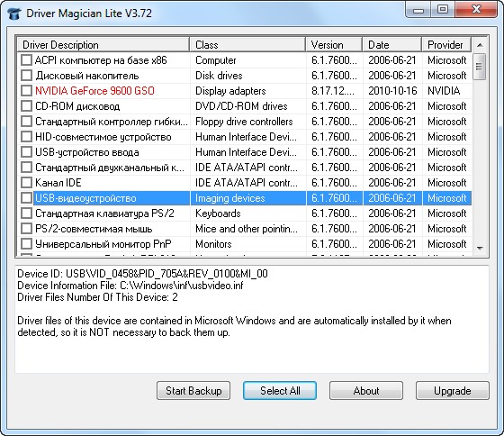Check the USB-устройство ввода checkbox

26,152
